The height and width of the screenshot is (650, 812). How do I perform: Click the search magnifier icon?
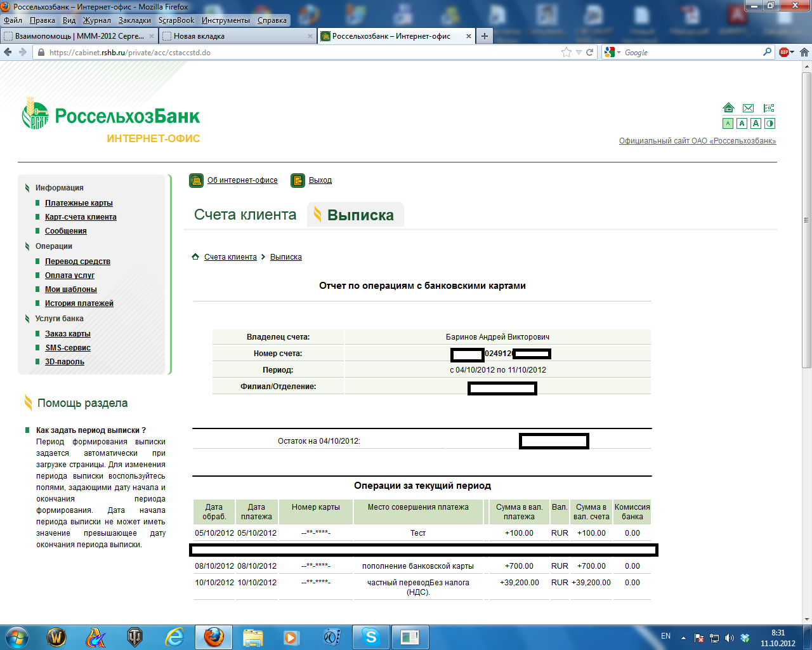coord(767,52)
